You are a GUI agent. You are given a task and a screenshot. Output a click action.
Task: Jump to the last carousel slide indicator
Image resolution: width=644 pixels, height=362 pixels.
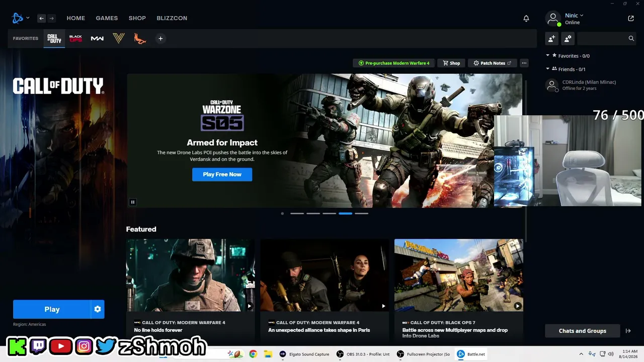tap(361, 214)
